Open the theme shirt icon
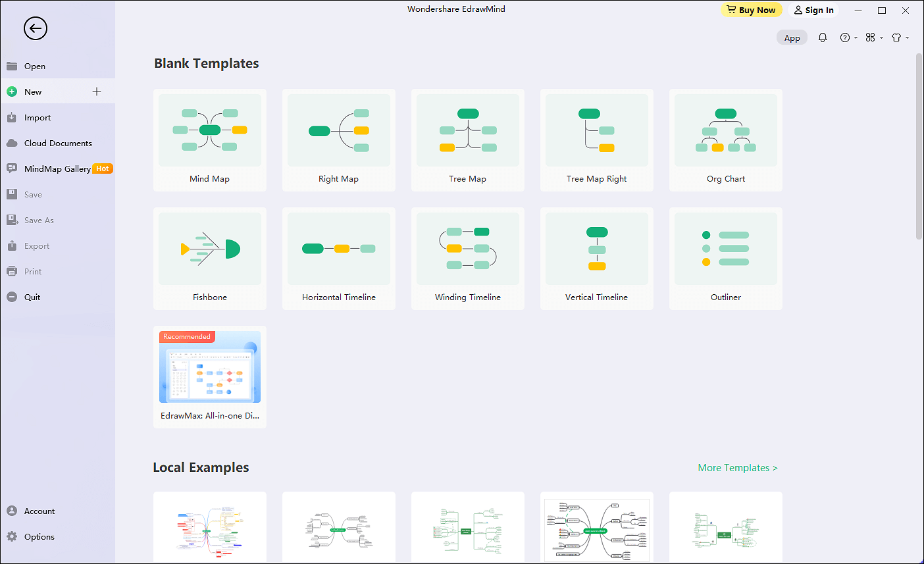 pyautogui.click(x=896, y=38)
